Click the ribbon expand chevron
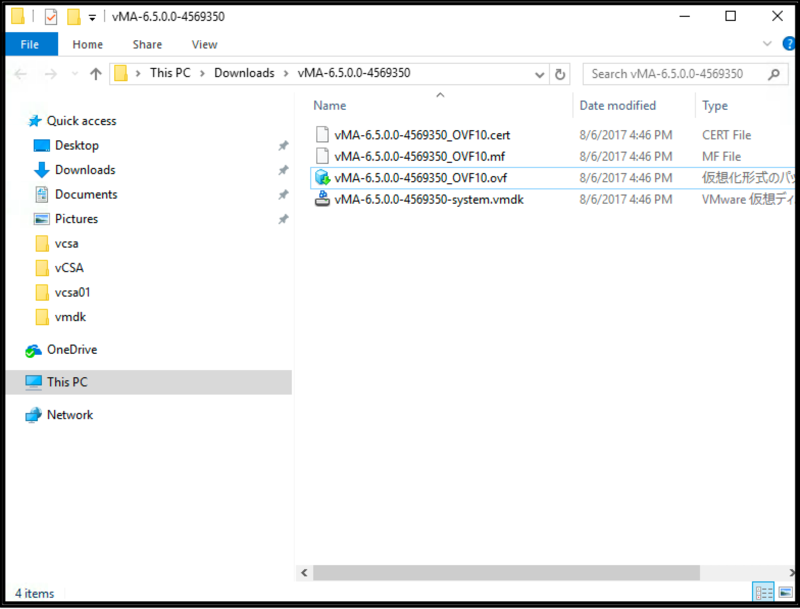The height and width of the screenshot is (609, 800). pos(766,44)
